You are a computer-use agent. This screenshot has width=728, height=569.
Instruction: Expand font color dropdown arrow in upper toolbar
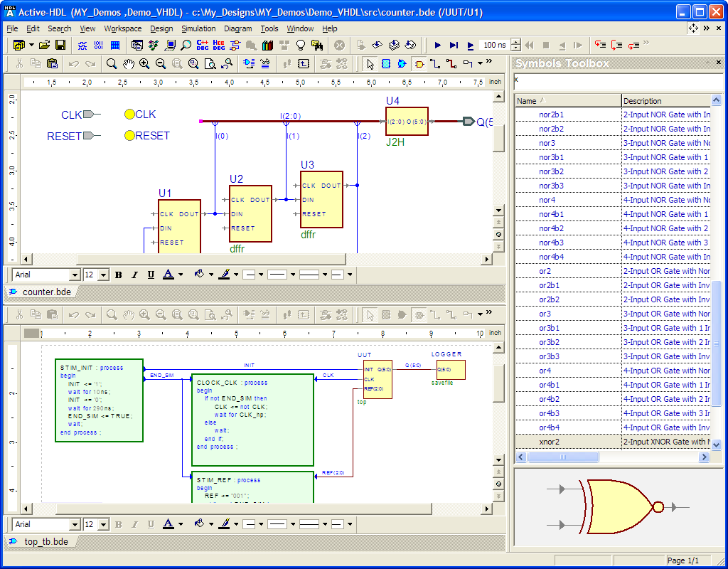[181, 275]
